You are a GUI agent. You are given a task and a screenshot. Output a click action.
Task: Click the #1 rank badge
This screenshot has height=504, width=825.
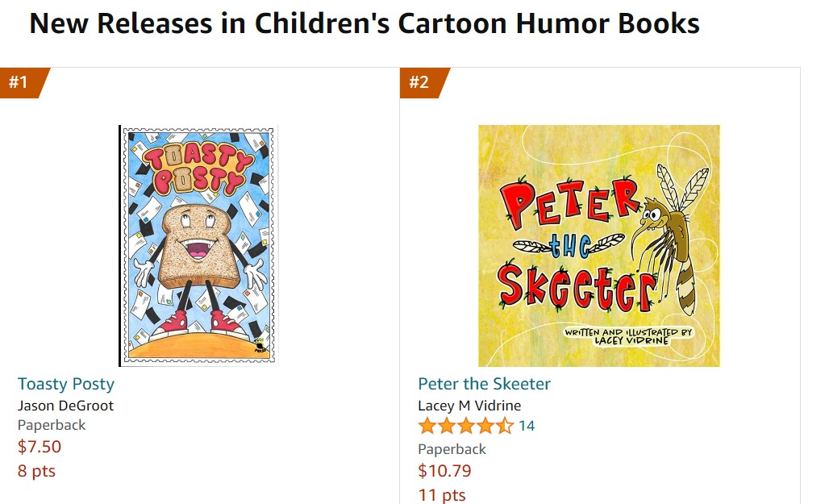tap(20, 82)
